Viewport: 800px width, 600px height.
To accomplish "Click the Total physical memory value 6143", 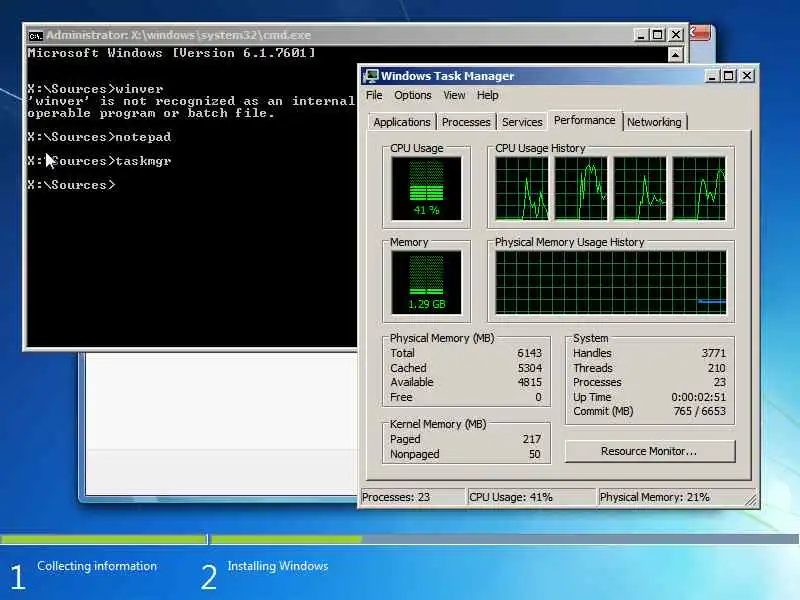I will click(x=529, y=353).
